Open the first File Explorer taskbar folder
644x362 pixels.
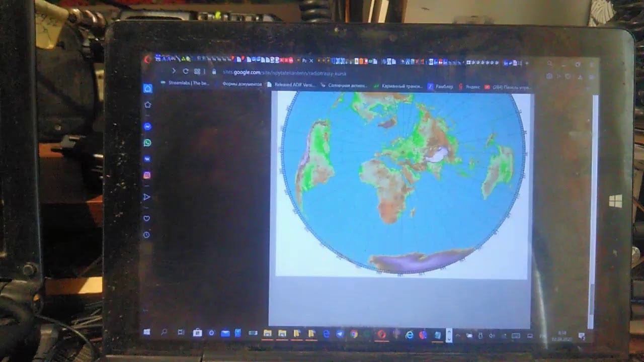[x=267, y=333]
